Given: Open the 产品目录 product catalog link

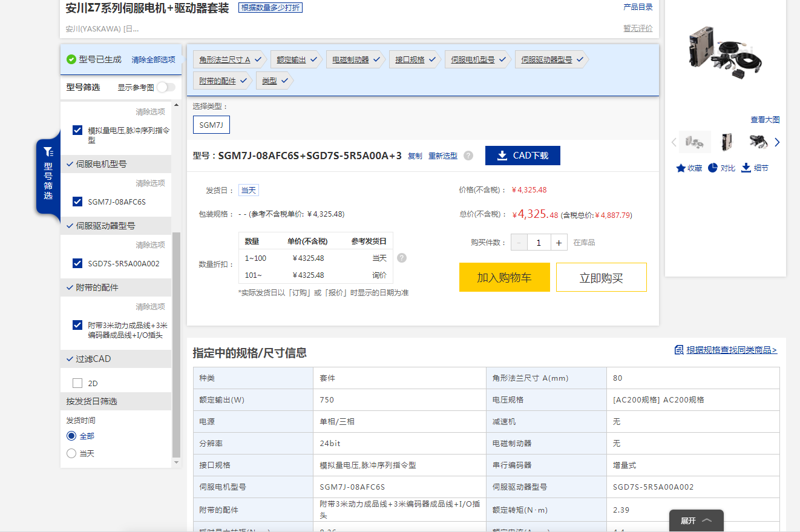Looking at the screenshot, I should point(638,7).
